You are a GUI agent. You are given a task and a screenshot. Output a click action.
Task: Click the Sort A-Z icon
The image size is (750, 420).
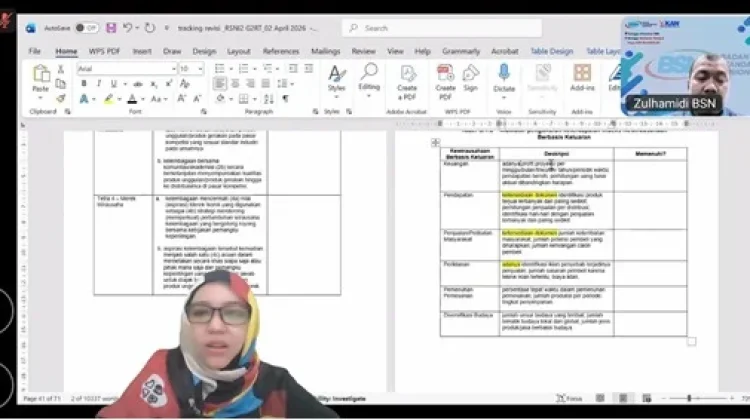(269, 99)
